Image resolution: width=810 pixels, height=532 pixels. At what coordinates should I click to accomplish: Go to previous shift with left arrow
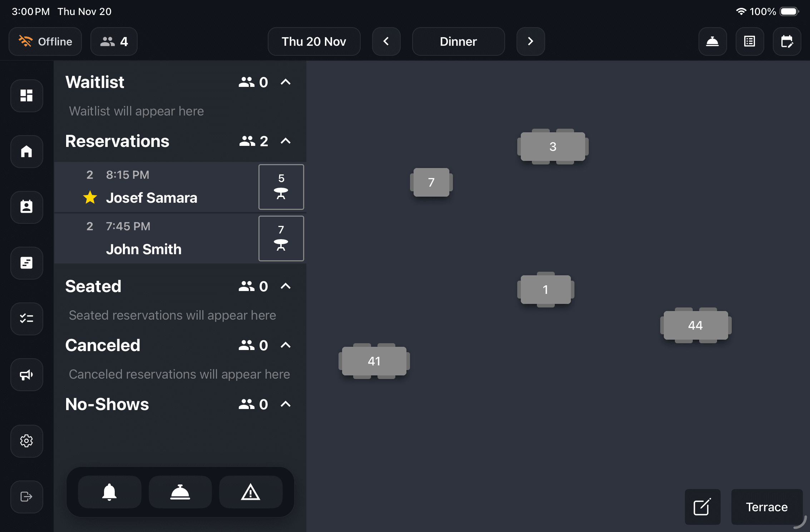[x=386, y=41]
